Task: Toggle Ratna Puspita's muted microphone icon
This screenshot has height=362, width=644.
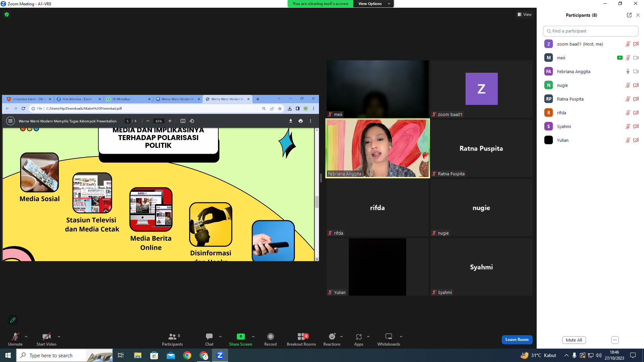Action: (x=628, y=99)
